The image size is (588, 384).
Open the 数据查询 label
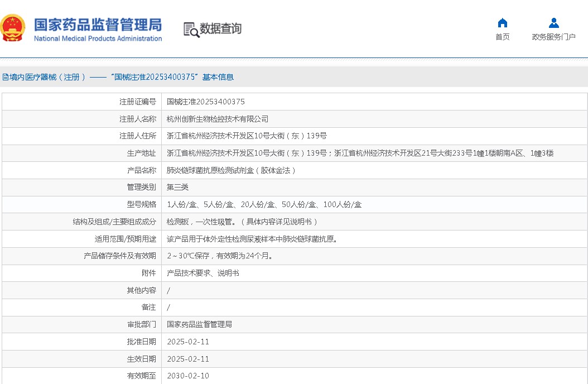(x=220, y=28)
